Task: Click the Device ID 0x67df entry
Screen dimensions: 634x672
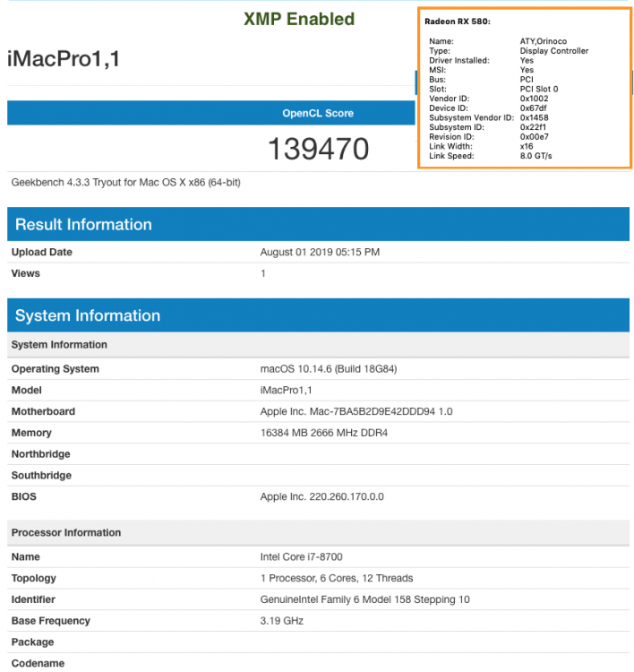Action: tap(488, 108)
